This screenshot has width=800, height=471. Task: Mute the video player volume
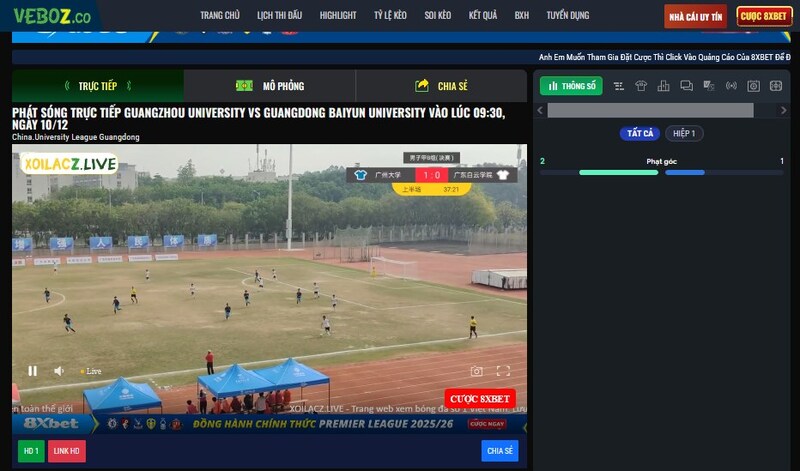point(59,371)
